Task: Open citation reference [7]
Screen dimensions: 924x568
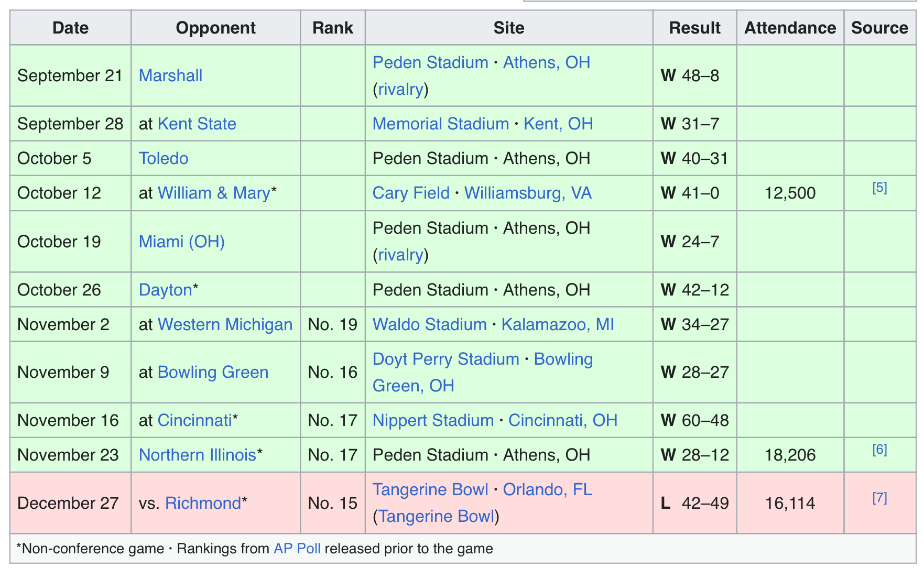Action: tap(879, 498)
